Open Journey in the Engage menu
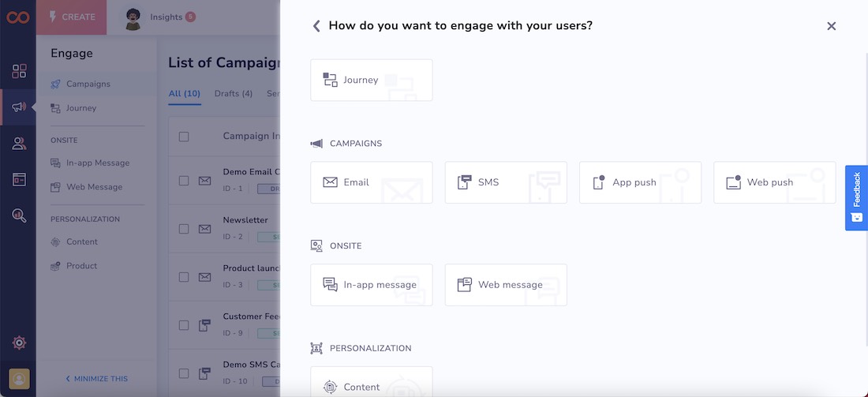 click(80, 108)
